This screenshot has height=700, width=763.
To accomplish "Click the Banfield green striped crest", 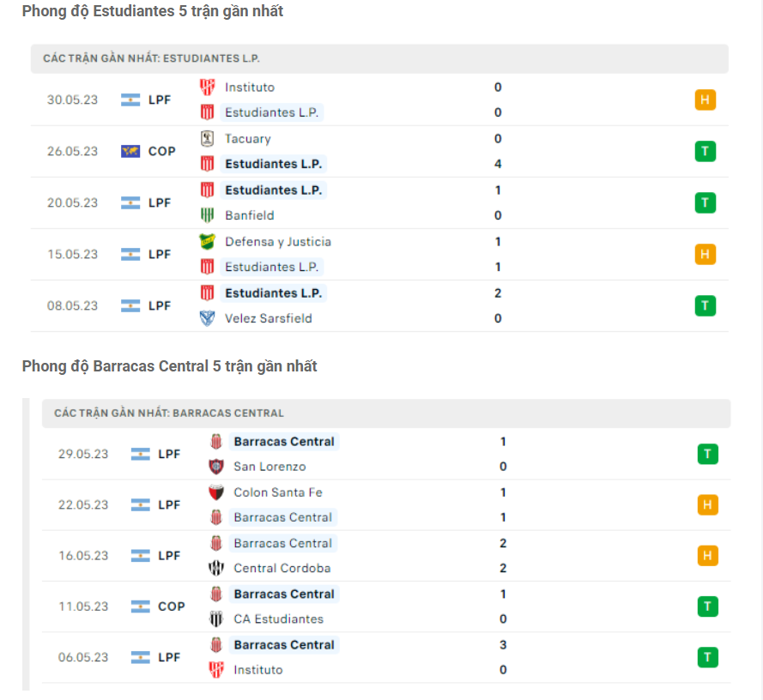I will click(208, 215).
